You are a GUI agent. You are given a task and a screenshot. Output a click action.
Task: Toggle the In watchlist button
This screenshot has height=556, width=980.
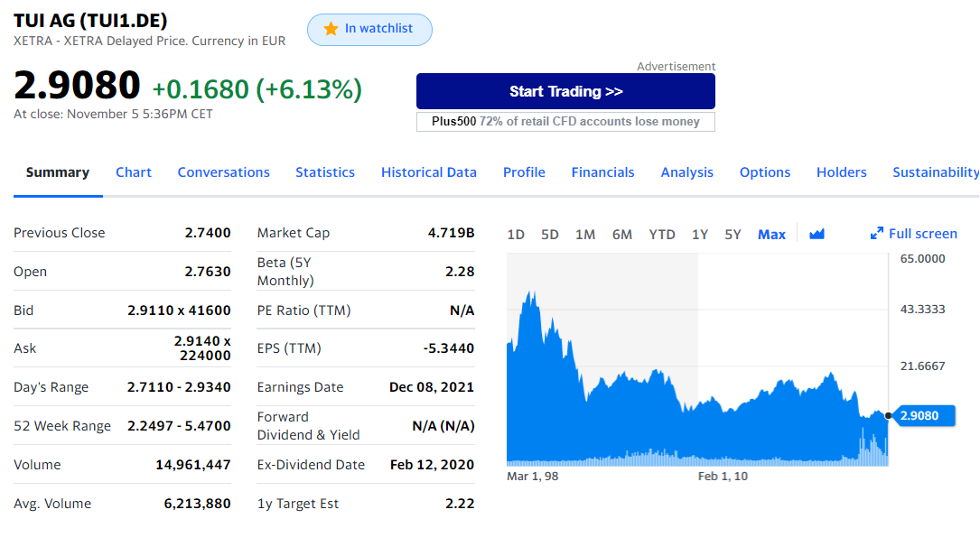(369, 30)
